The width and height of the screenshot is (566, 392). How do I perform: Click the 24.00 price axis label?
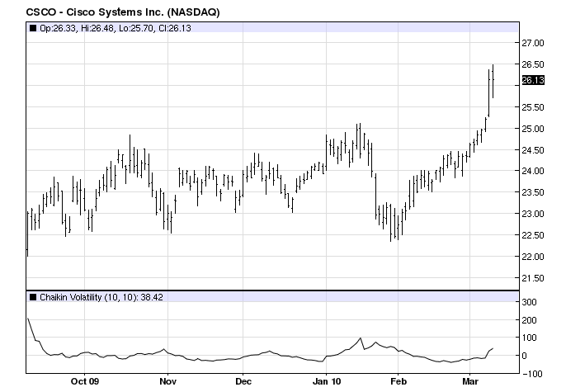533,171
